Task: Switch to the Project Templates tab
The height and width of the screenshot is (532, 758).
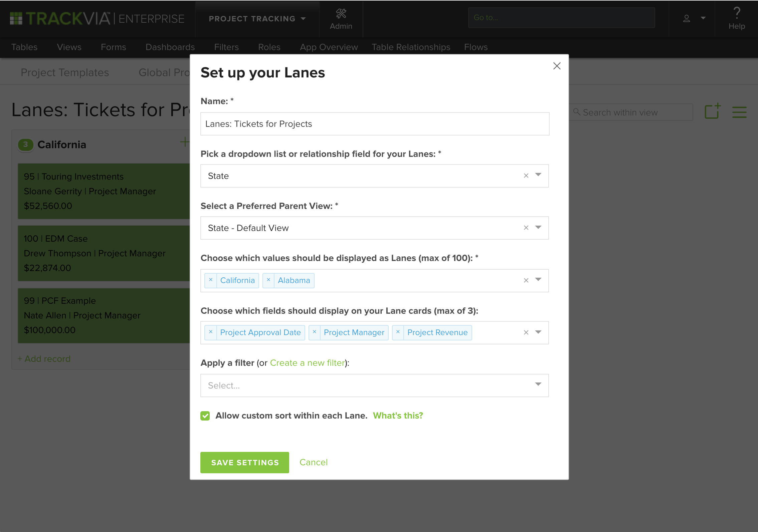Action: (65, 72)
